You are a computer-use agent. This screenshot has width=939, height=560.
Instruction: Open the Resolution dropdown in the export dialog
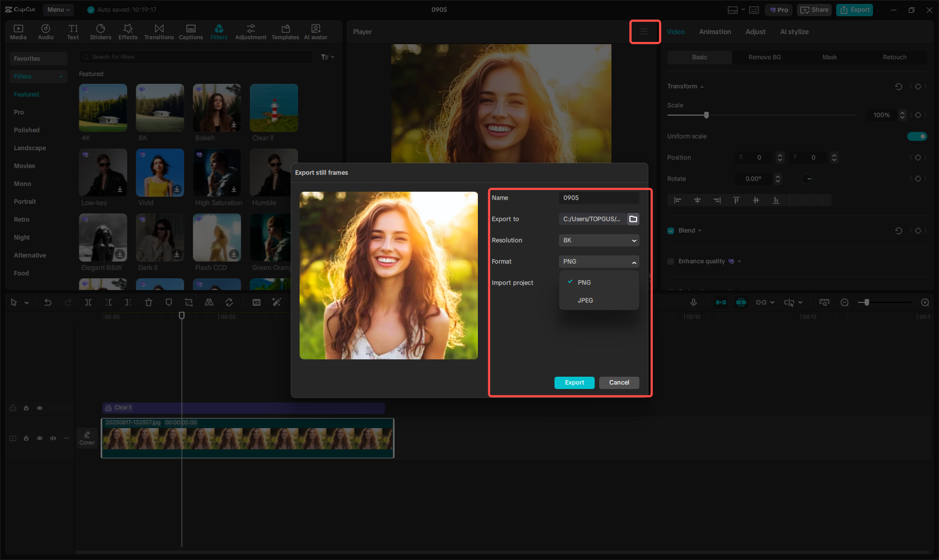[x=599, y=240]
